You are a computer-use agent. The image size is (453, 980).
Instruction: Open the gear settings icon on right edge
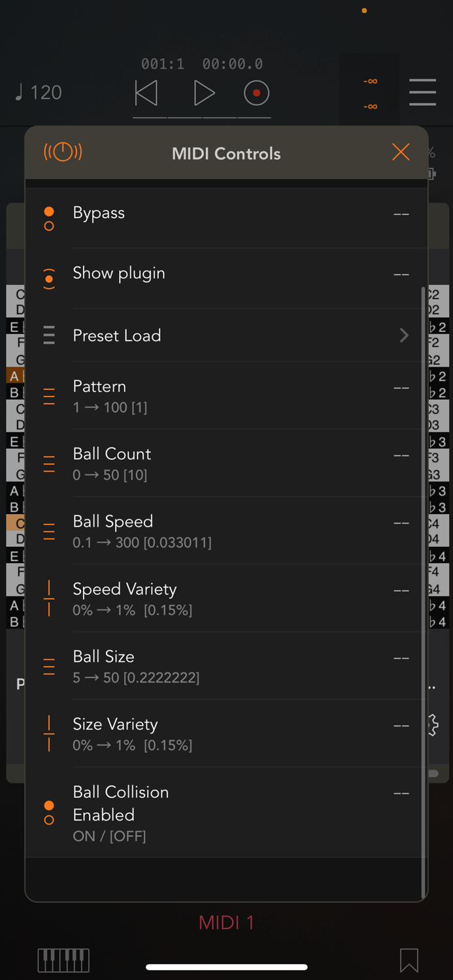coord(434,725)
